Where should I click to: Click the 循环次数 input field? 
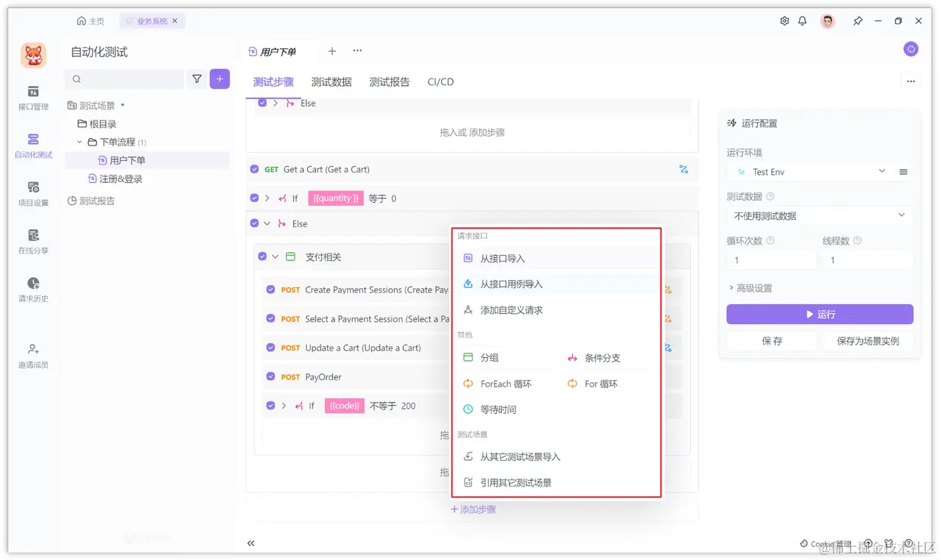tap(770, 260)
